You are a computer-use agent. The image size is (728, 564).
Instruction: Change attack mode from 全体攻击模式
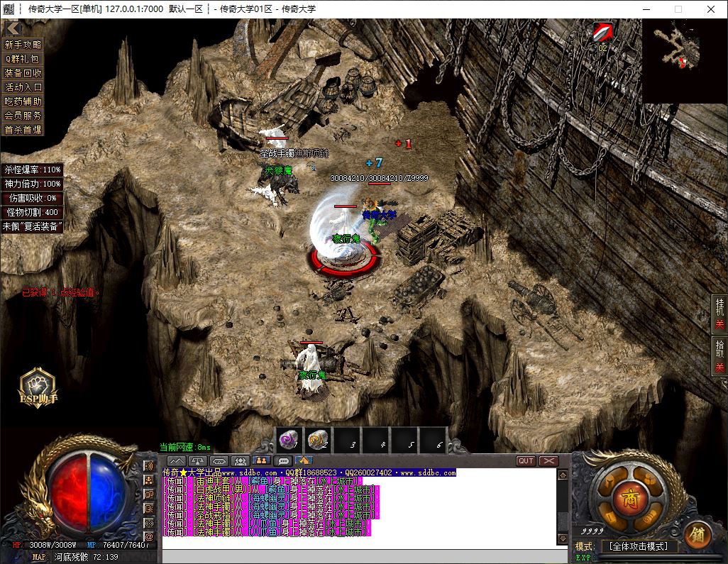(638, 546)
